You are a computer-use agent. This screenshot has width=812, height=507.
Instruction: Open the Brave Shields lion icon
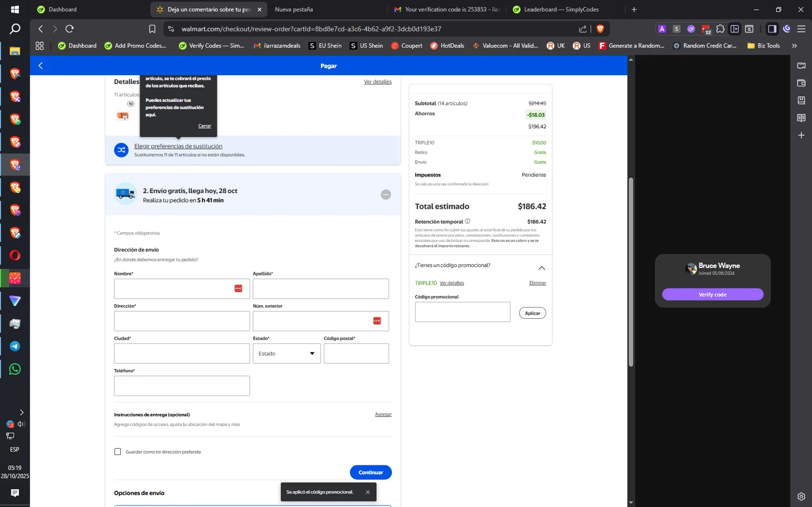(600, 29)
